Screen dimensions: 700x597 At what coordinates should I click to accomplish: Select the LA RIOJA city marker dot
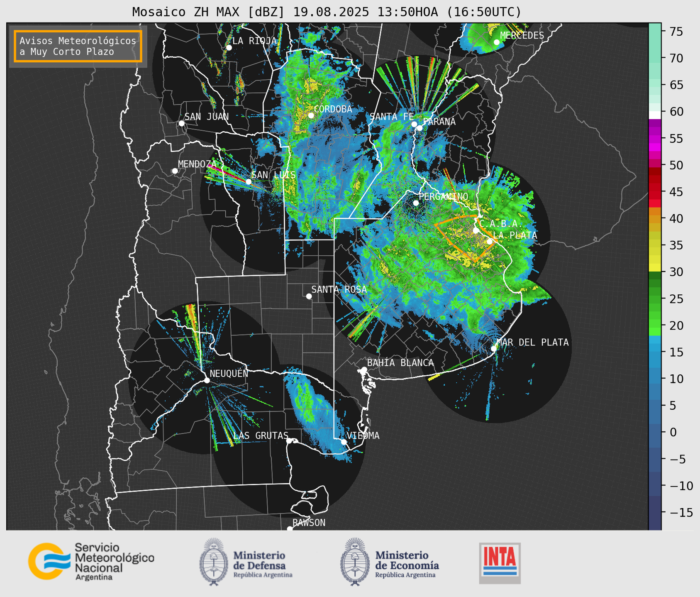pos(229,48)
